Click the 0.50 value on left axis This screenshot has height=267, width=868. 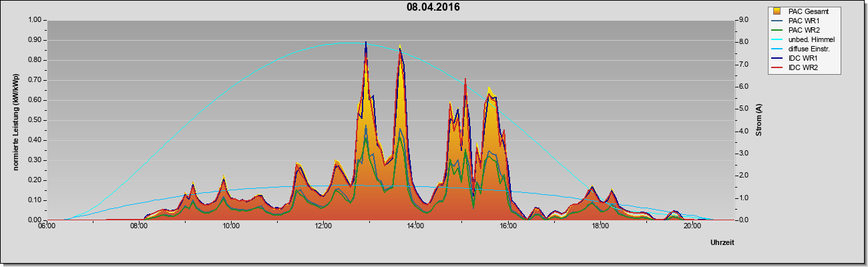click(x=35, y=120)
